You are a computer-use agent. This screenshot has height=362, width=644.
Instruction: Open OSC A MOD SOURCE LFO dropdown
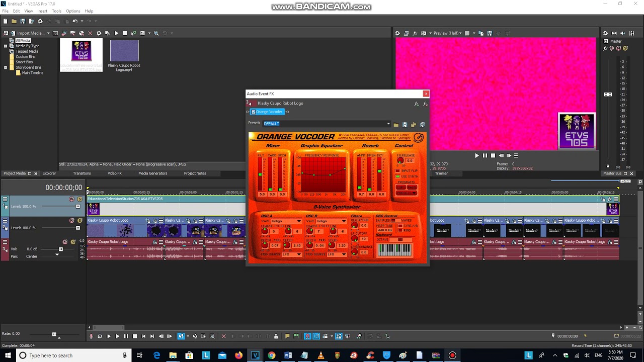[x=291, y=254]
